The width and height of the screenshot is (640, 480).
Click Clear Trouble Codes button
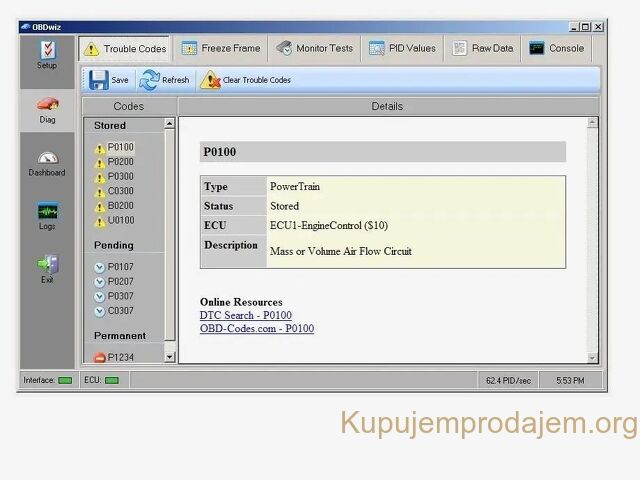click(x=246, y=80)
